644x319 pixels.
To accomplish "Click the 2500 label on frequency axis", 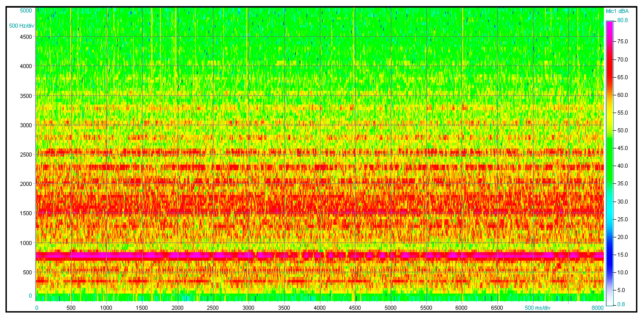I will pyautogui.click(x=26, y=155).
